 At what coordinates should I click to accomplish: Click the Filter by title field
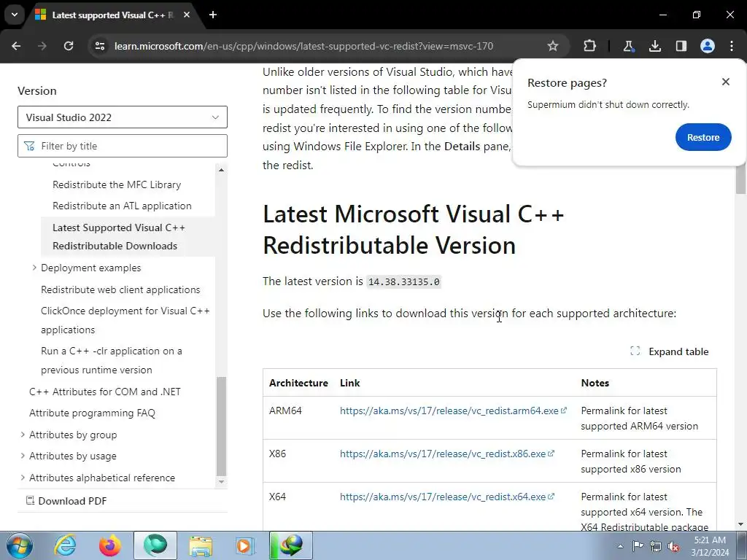coord(123,146)
